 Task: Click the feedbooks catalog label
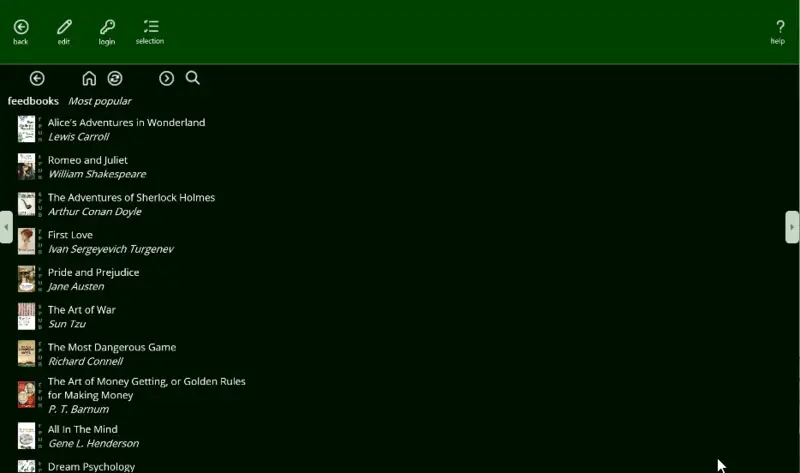(x=33, y=101)
